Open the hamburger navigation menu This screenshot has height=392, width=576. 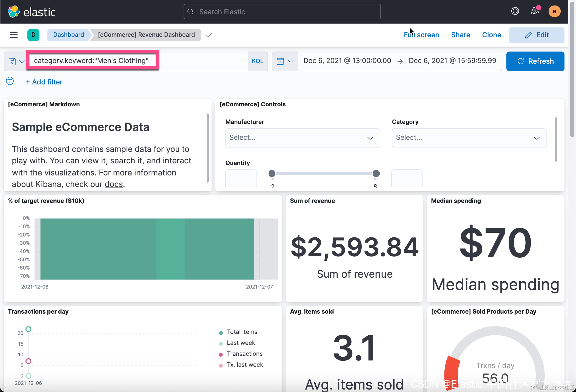coord(14,35)
